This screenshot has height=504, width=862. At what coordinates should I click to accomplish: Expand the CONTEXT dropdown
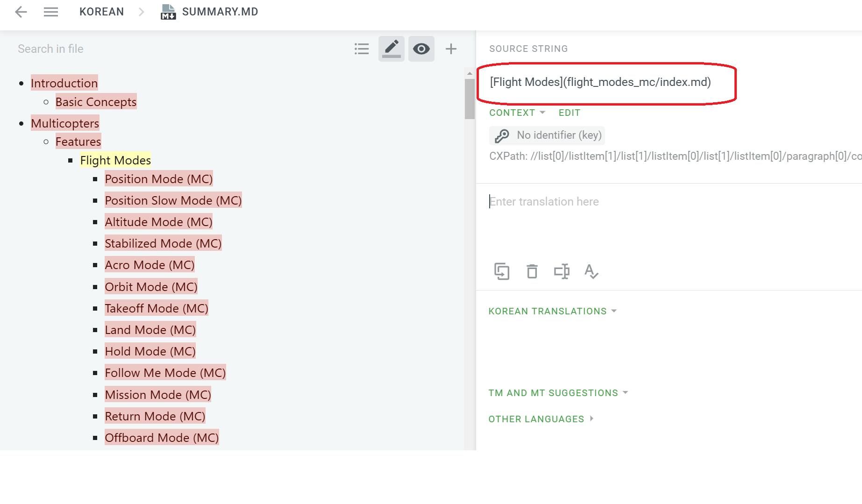(517, 113)
